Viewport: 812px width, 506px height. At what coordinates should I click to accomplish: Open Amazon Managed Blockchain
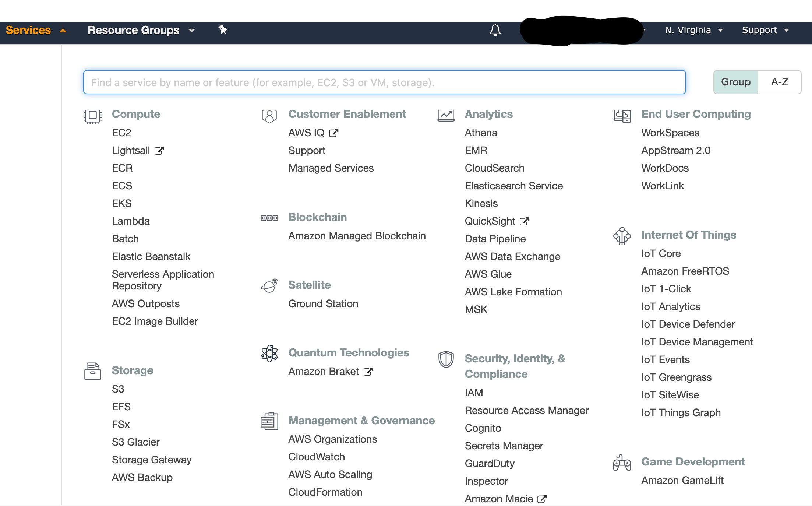pos(357,236)
